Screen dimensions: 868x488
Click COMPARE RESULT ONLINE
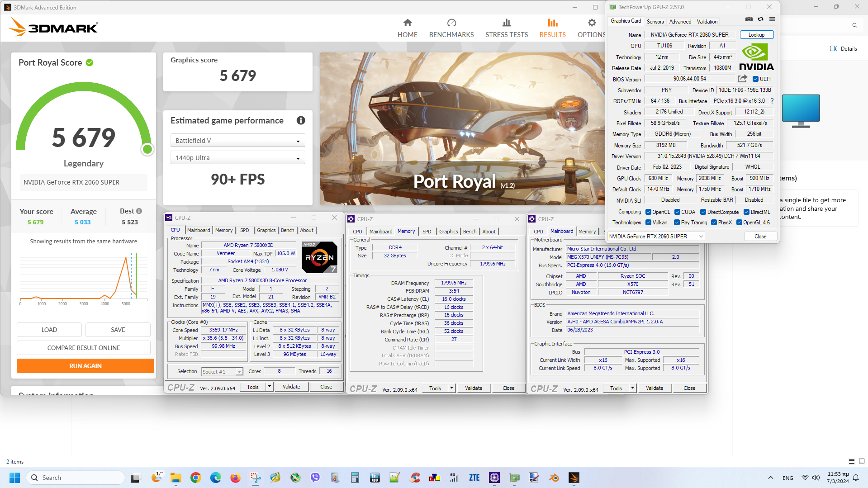84,348
